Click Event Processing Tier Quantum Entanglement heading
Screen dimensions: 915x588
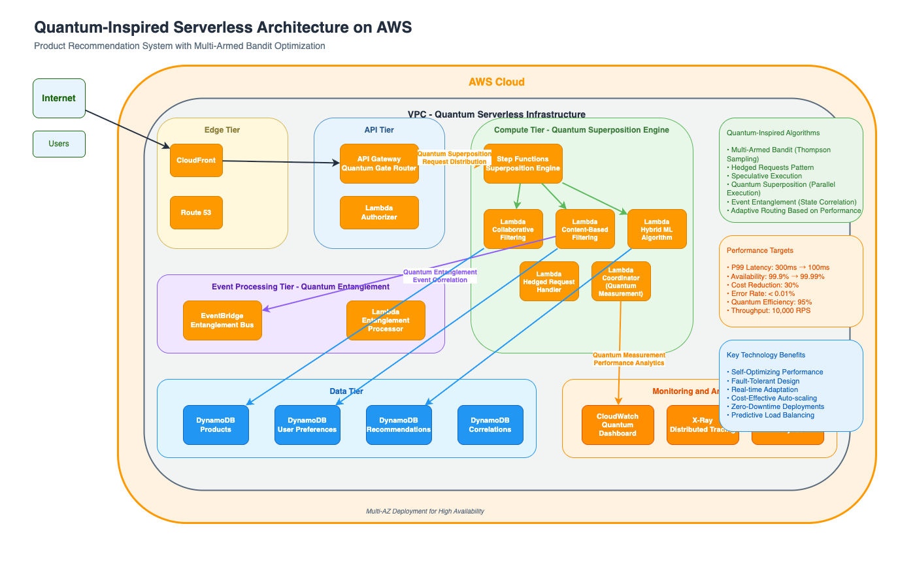(301, 287)
